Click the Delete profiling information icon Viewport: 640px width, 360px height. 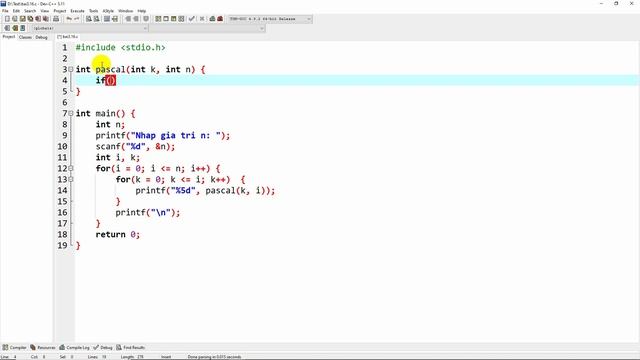(220, 19)
